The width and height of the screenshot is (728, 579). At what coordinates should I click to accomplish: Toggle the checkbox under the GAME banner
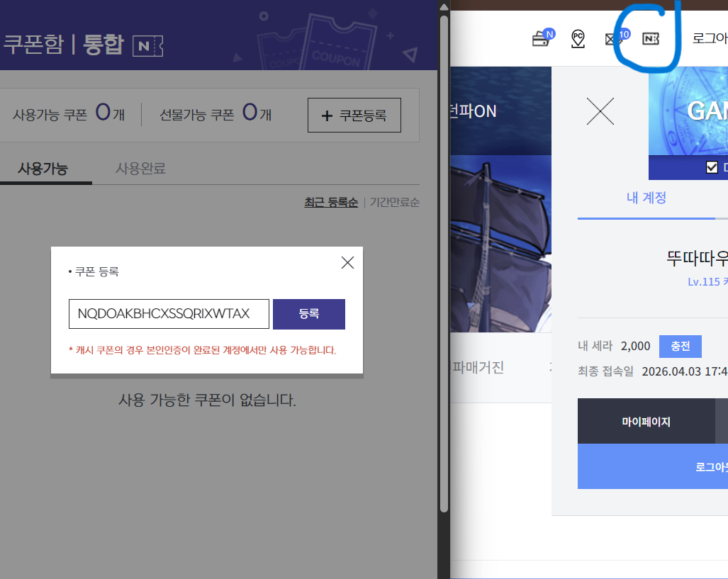(712, 167)
